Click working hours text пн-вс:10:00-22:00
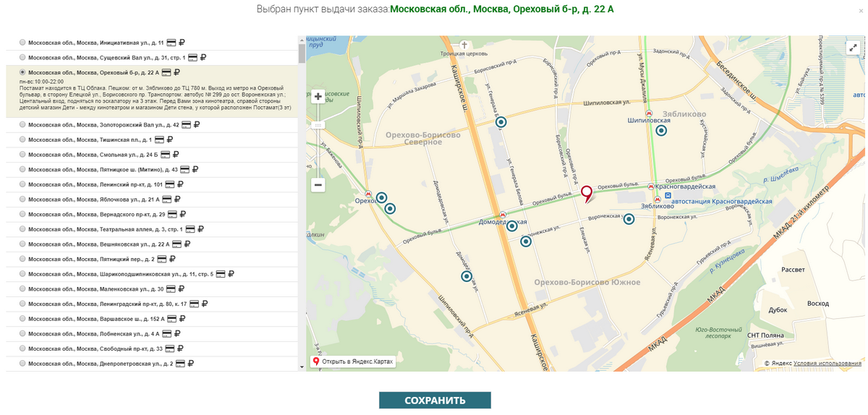The width and height of the screenshot is (868, 415). [42, 82]
